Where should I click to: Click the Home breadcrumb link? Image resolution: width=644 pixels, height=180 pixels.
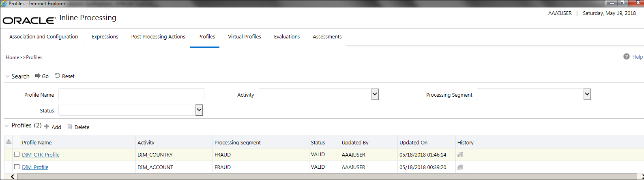[13, 57]
